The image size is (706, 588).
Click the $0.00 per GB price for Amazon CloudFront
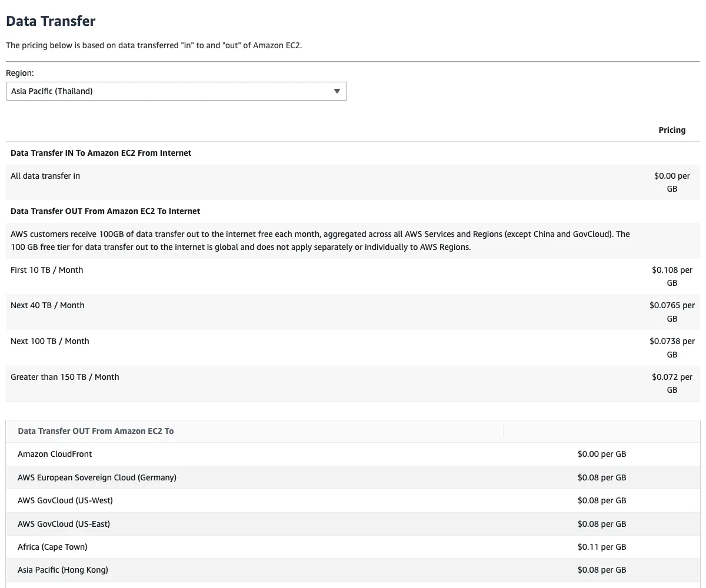602,454
